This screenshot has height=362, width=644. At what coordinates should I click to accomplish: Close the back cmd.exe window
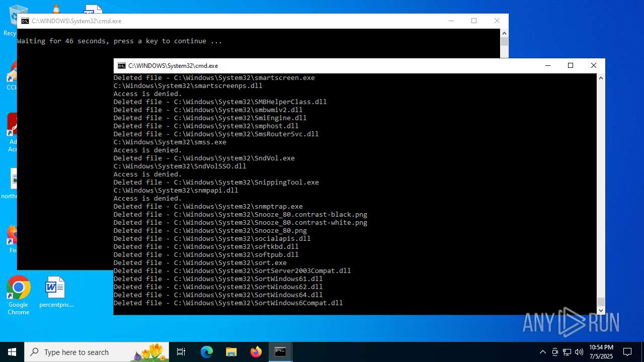[x=497, y=21]
